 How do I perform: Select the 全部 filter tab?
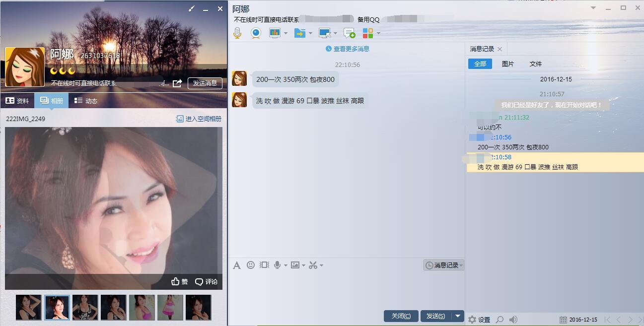[x=480, y=64]
